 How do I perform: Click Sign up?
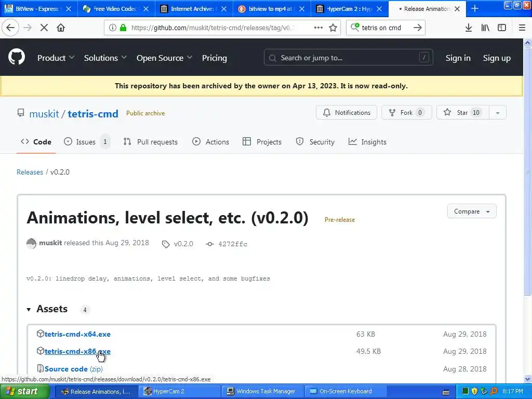click(497, 58)
